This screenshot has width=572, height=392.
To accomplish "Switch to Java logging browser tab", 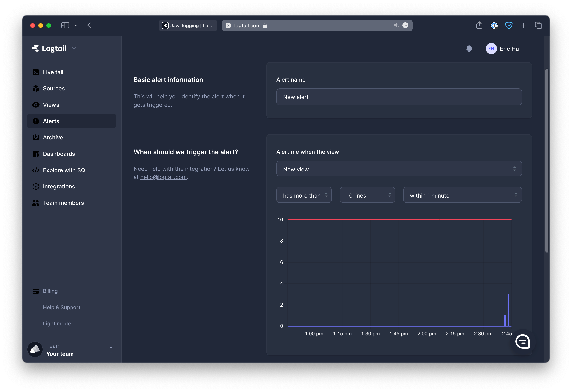I will point(188,25).
